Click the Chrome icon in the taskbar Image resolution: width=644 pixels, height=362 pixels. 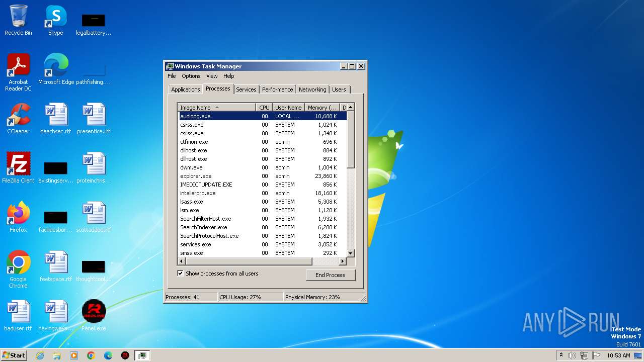tap(91, 355)
